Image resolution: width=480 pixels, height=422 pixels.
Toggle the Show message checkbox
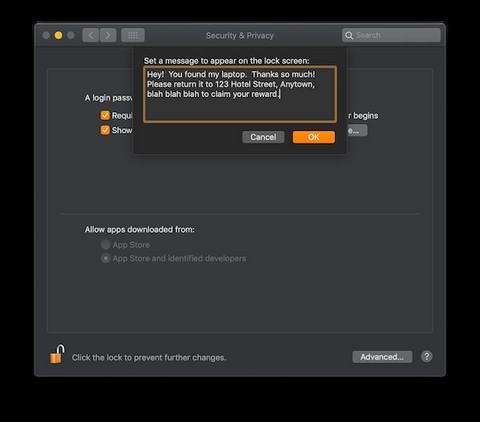click(x=105, y=130)
